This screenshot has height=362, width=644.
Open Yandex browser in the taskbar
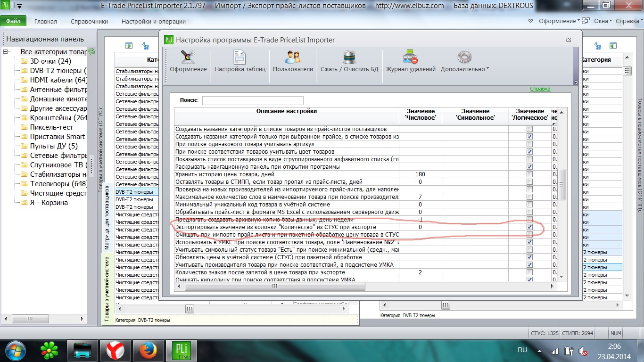[115, 351]
